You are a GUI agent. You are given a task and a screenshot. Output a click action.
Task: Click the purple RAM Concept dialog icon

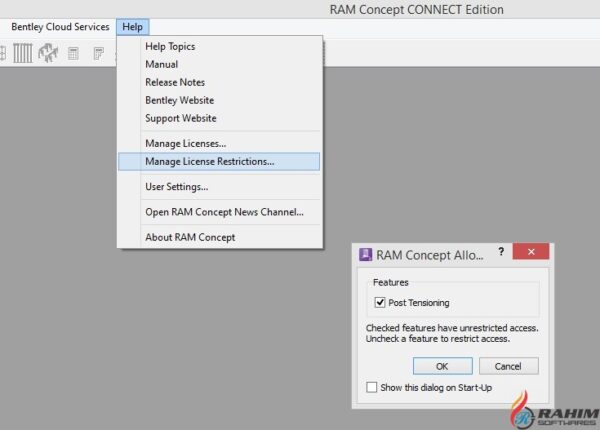tap(366, 255)
